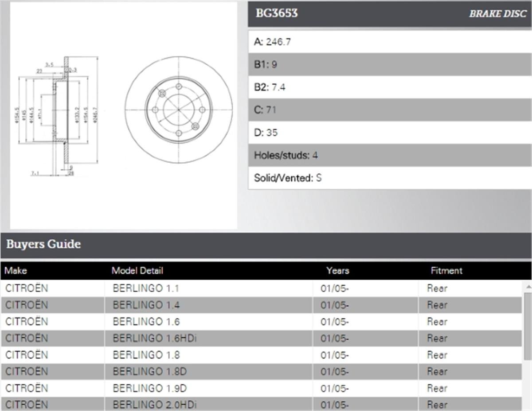The height and width of the screenshot is (411, 532).
Task: Select the BG3653 part number heading
Action: [x=277, y=13]
